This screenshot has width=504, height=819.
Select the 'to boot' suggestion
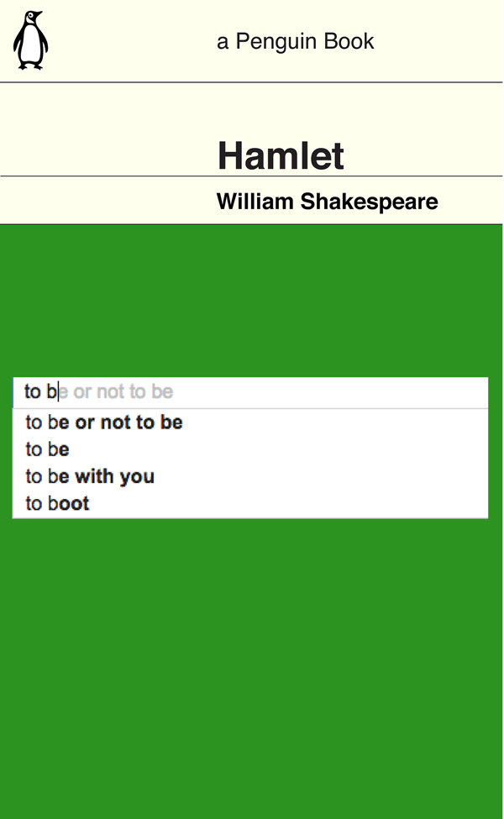click(x=250, y=503)
